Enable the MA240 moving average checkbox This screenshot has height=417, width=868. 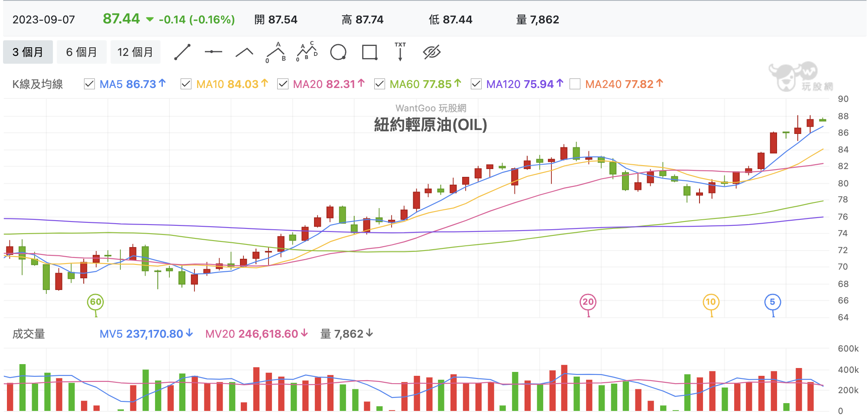(575, 84)
